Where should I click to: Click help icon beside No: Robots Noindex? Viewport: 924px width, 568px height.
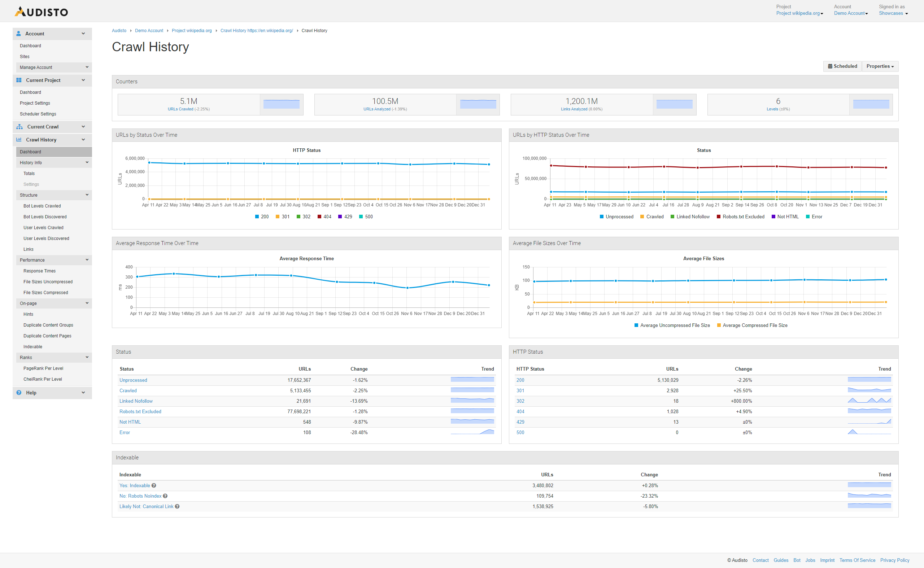(x=165, y=496)
